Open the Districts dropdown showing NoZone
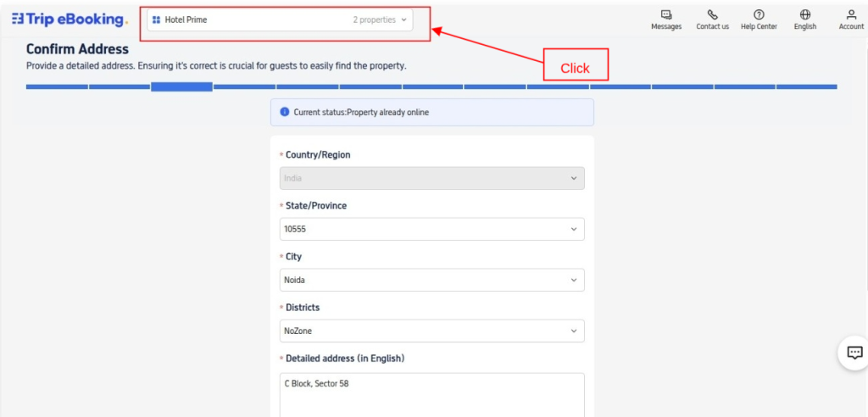 pos(431,331)
